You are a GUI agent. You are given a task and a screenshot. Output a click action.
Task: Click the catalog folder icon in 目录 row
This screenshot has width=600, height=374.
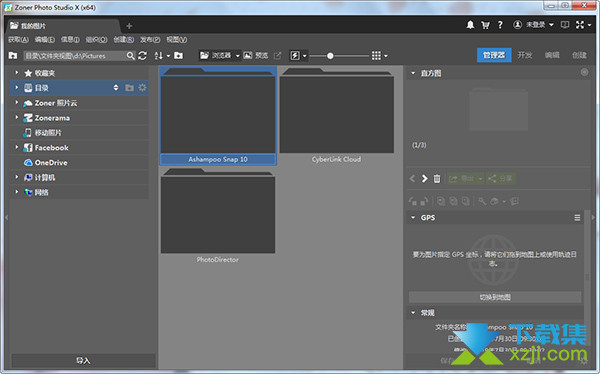(129, 88)
